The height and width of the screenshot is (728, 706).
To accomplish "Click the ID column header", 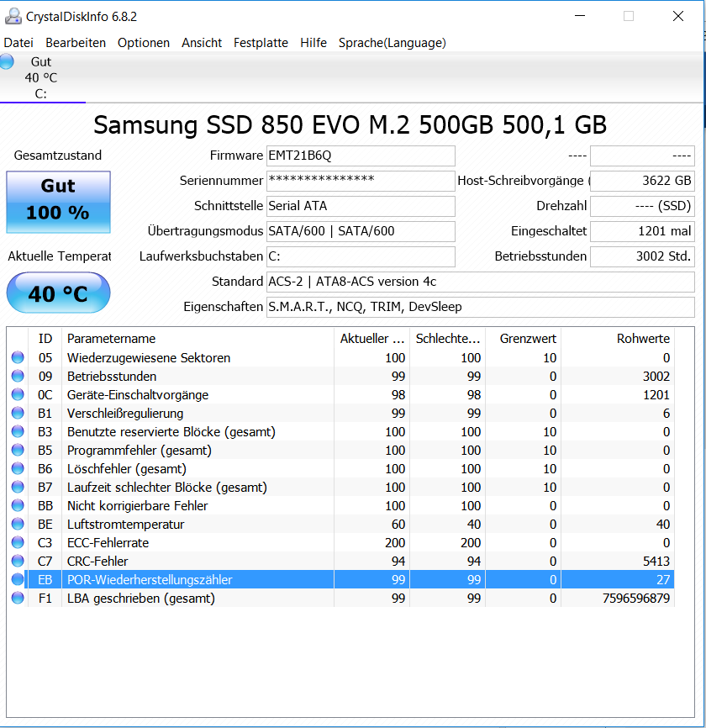I will pyautogui.click(x=45, y=339).
